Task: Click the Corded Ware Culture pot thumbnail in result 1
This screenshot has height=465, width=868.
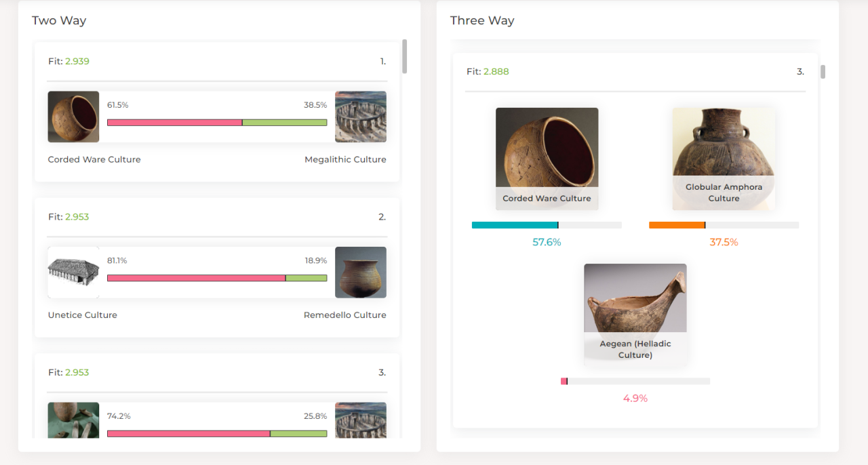Action: coord(73,117)
